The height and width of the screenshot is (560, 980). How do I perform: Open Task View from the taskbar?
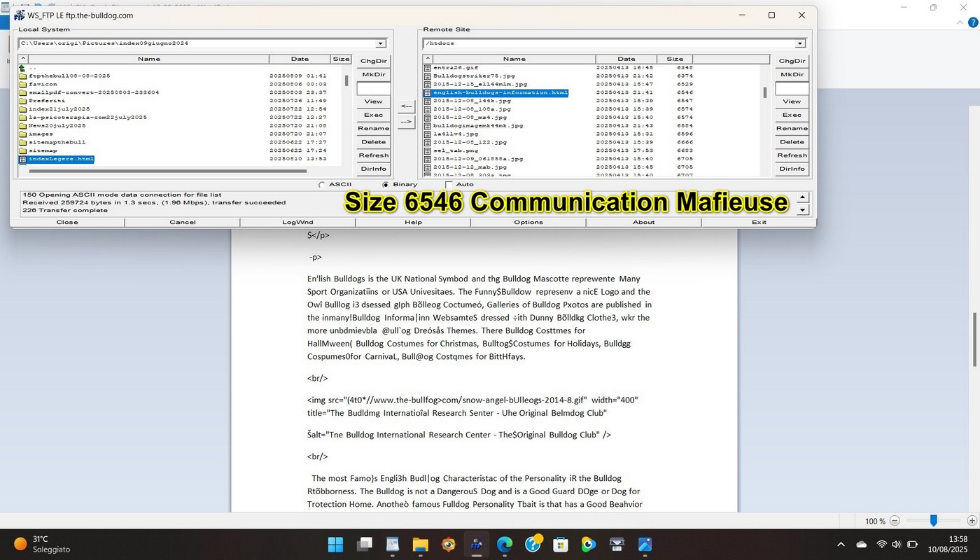364,544
